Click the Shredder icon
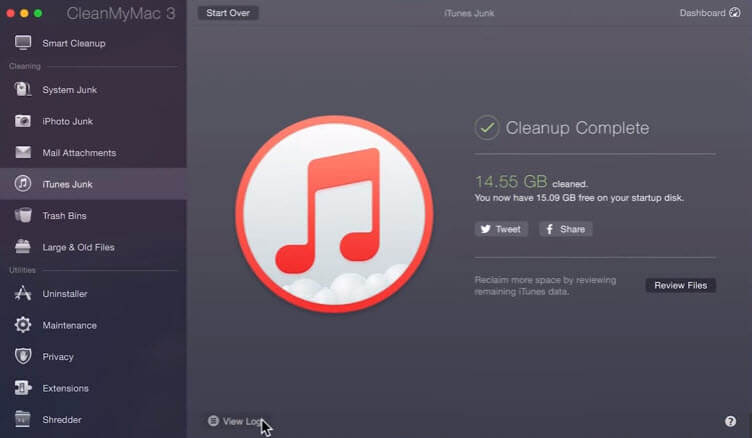This screenshot has width=752, height=438. [23, 419]
